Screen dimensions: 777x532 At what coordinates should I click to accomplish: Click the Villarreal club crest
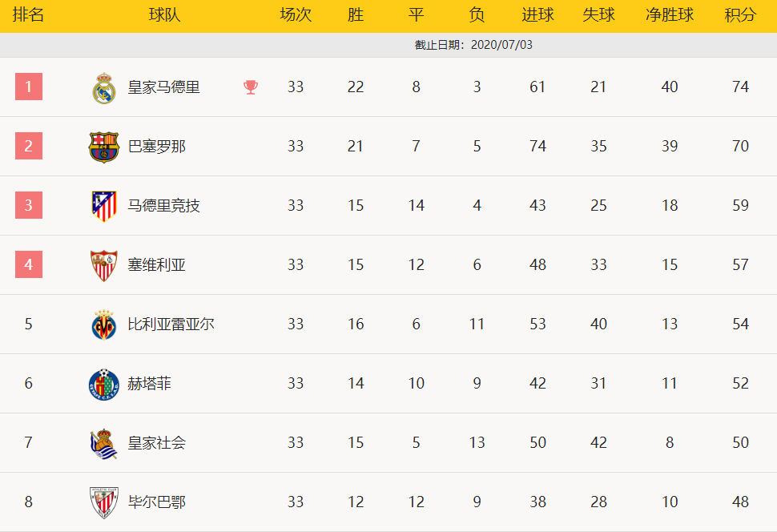[104, 324]
